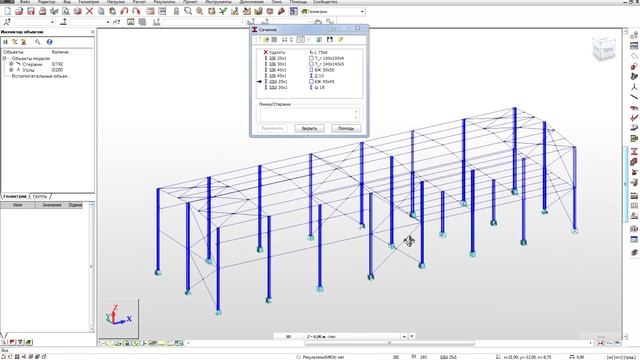
Task: Switch to the Группы tab
Action: (x=40, y=196)
